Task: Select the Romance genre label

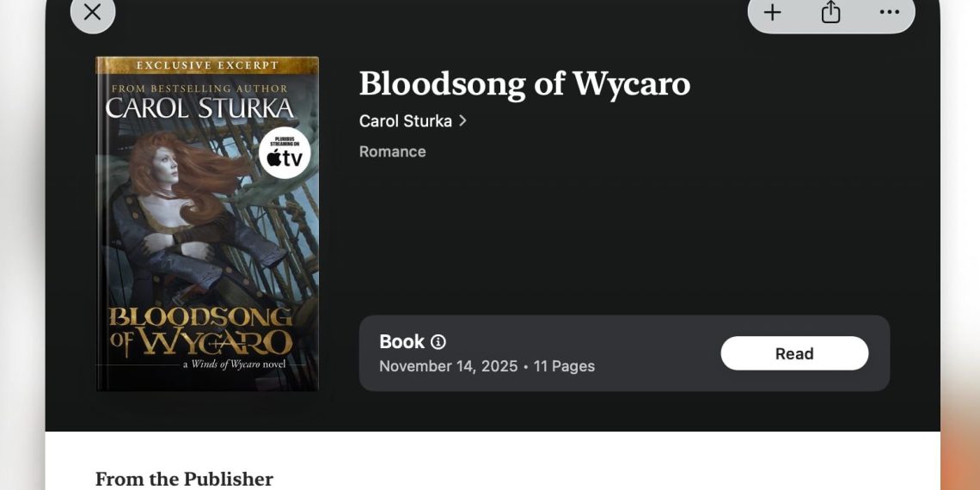Action: [392, 151]
